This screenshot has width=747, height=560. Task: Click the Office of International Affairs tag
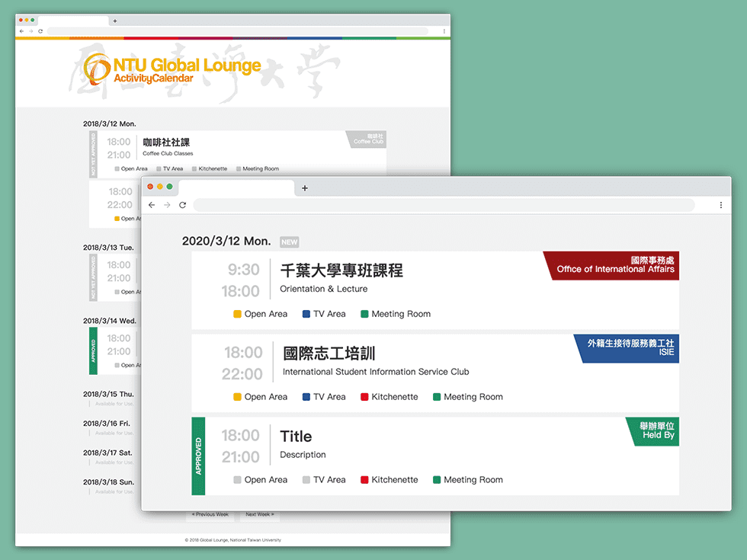click(614, 265)
